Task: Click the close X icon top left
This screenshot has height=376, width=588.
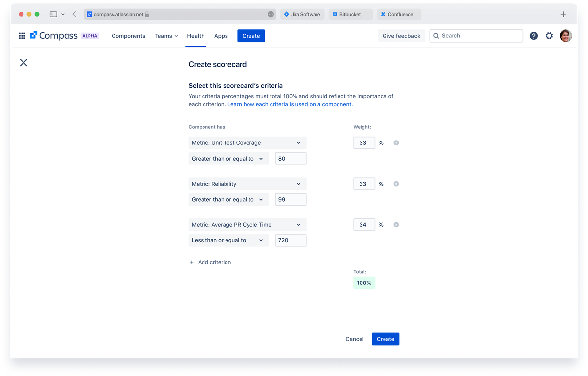Action: [x=23, y=62]
